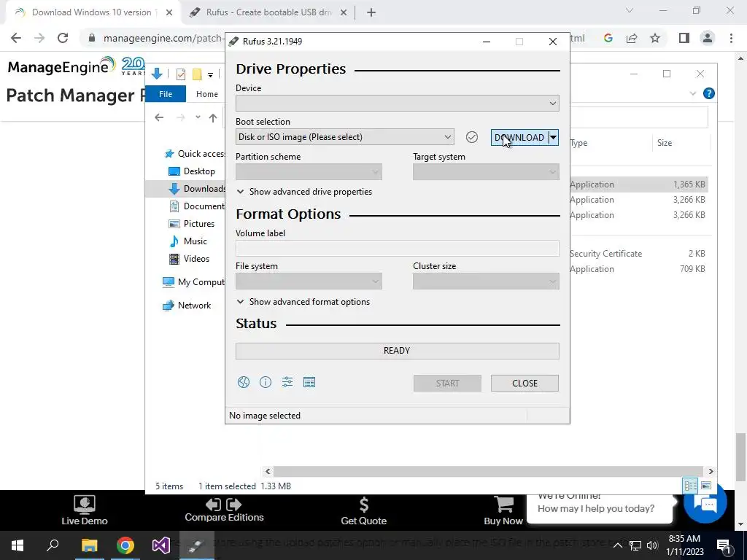This screenshot has width=747, height=560.
Task: Expand the Explorer ribbon chevron
Action: (x=693, y=94)
